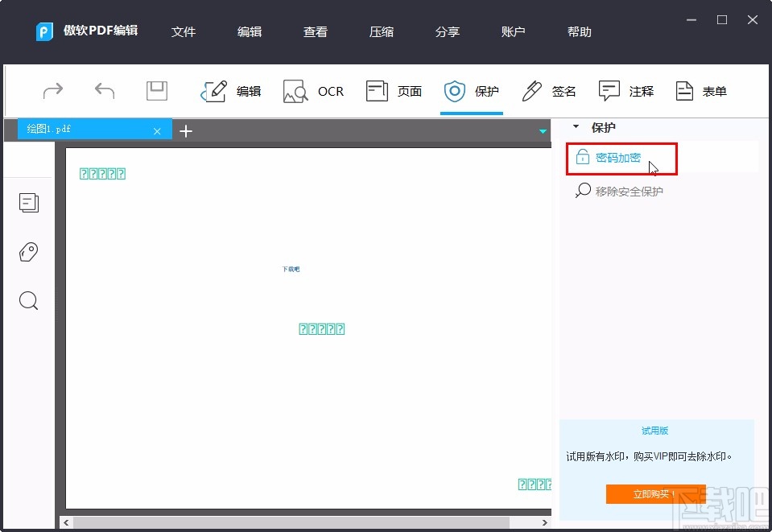This screenshot has height=532, width=772.
Task: Click the 立即购买 purchase button
Action: (x=655, y=494)
